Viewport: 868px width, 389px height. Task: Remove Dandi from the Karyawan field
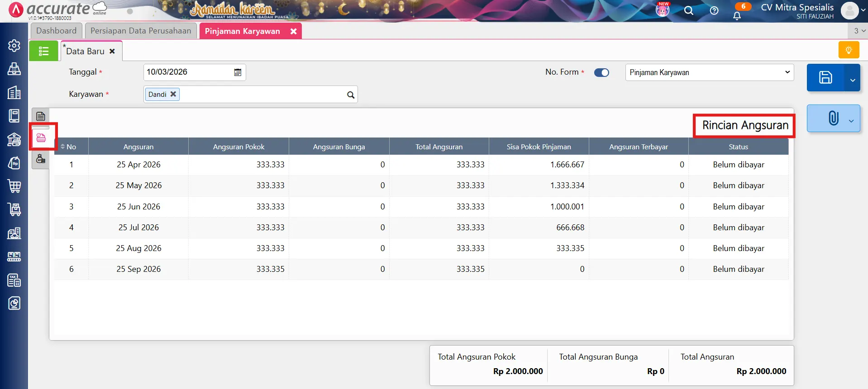[x=173, y=94]
